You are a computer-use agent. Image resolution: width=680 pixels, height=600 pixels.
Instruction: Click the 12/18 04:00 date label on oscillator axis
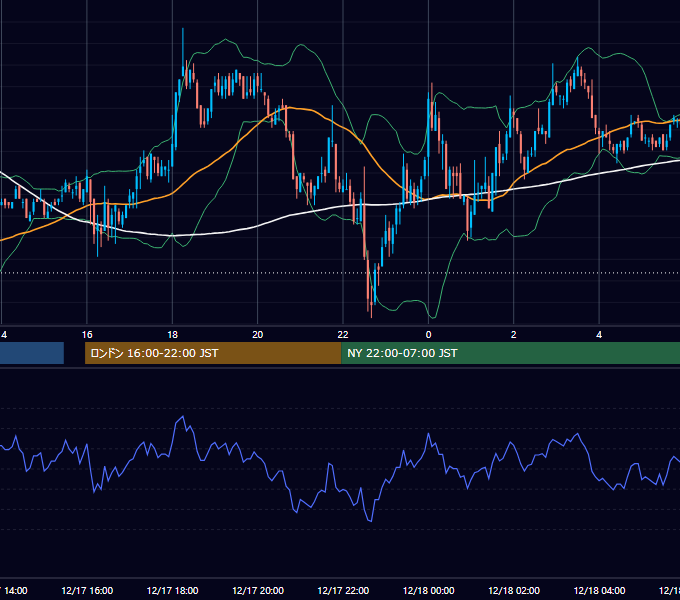point(599,590)
